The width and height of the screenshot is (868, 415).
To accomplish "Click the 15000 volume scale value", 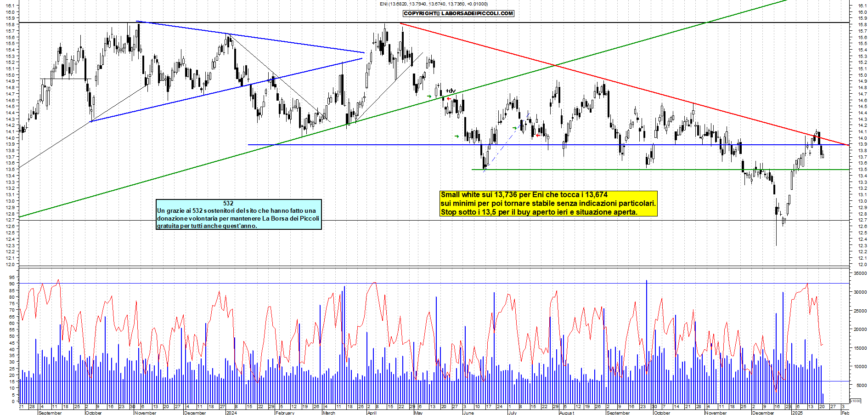I will pyautogui.click(x=860, y=348).
